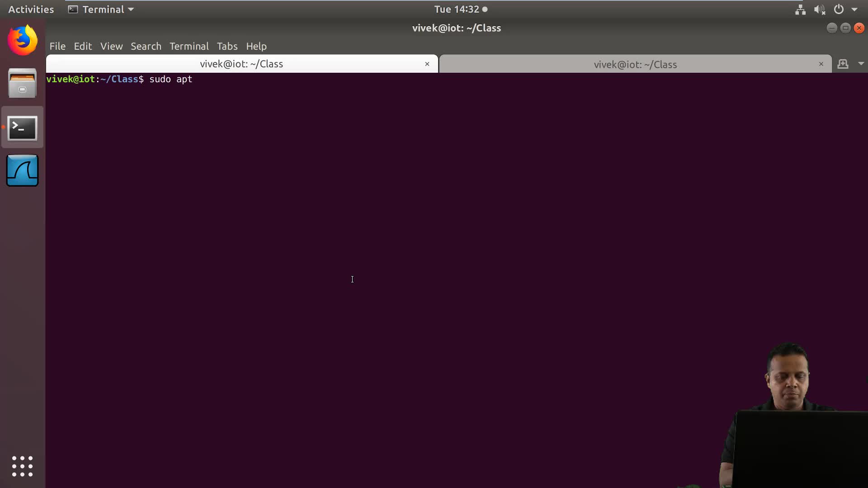Click the new tab icon button
This screenshot has height=488, width=868.
pos(843,64)
